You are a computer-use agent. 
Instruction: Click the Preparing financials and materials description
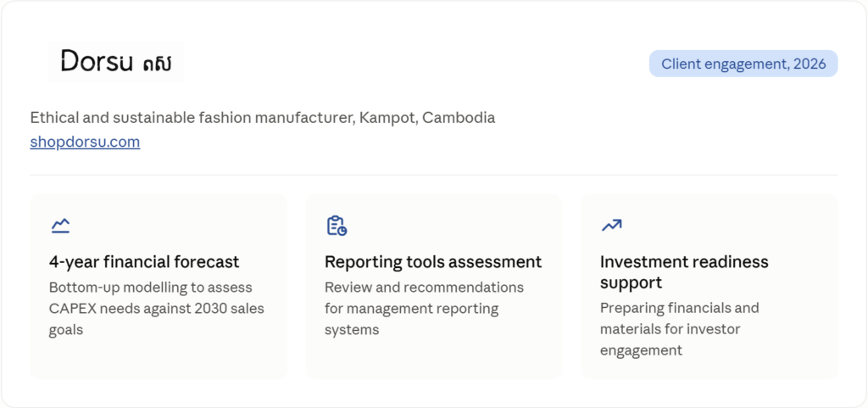pyautogui.click(x=679, y=329)
